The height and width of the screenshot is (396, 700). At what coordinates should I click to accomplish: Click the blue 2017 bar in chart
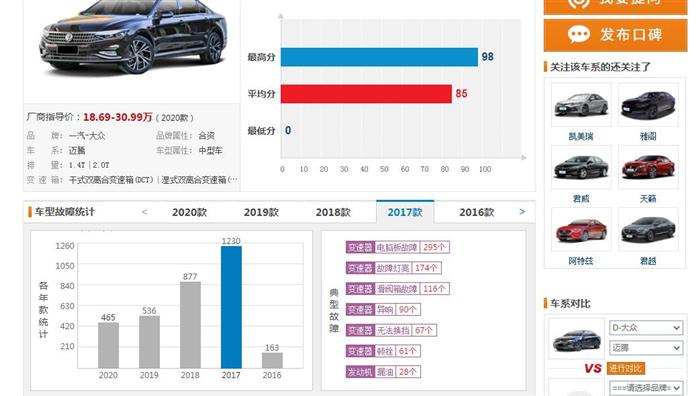(231, 307)
